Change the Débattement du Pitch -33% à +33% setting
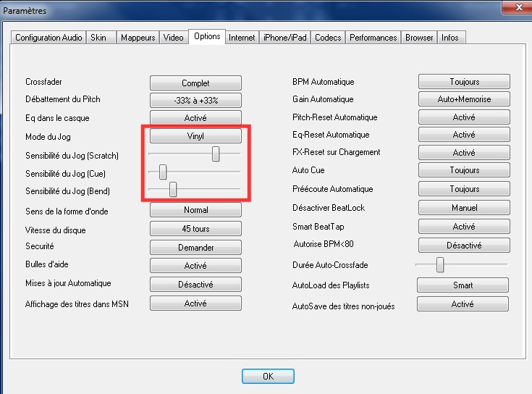532x394 pixels. [195, 101]
